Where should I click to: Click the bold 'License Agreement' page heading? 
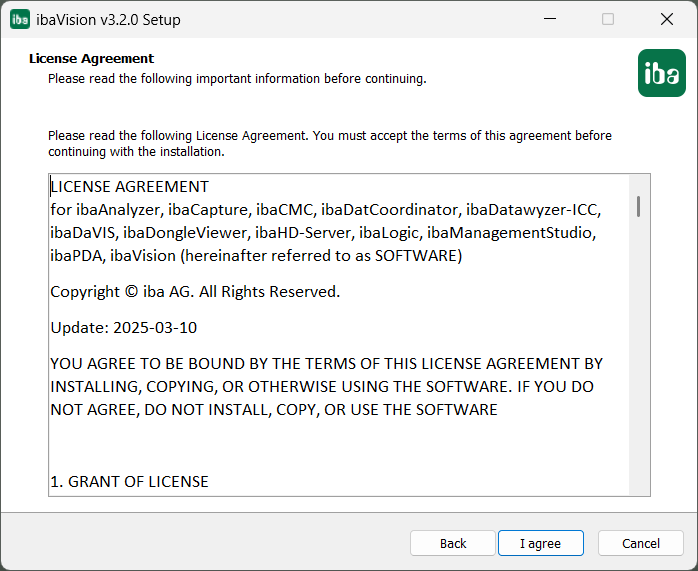click(91, 58)
